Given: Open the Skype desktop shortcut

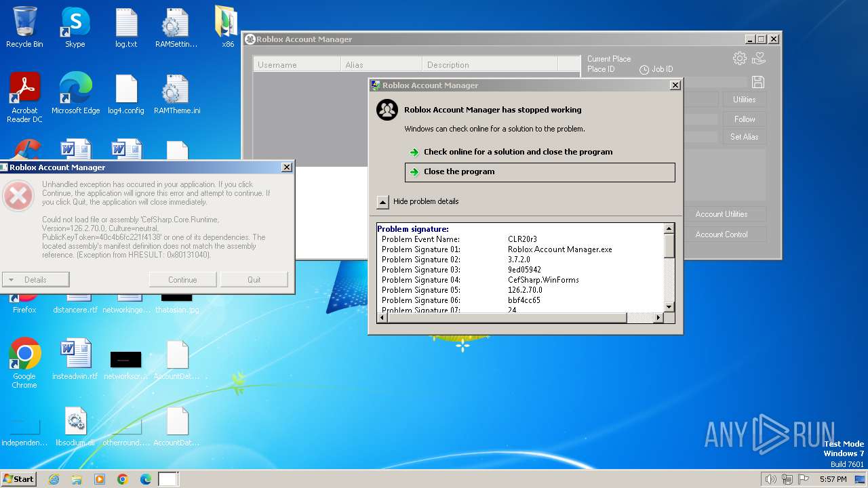Looking at the screenshot, I should click(x=75, y=27).
